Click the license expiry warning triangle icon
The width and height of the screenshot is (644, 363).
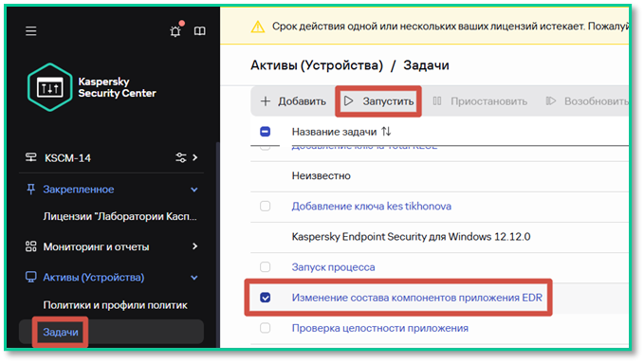[x=258, y=27]
